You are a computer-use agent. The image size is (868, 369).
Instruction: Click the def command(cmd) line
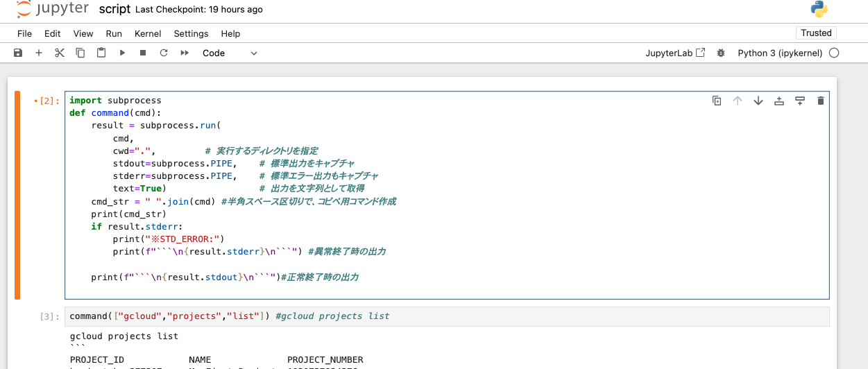[115, 112]
